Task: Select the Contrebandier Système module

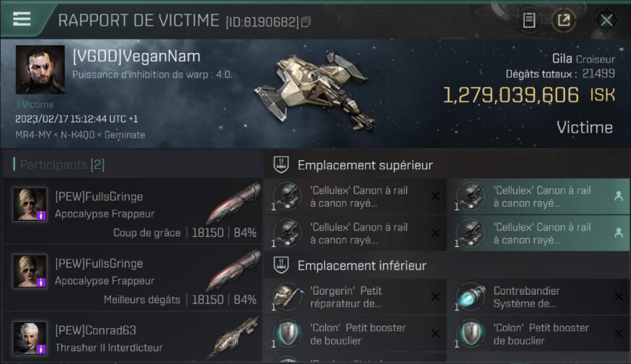Action: tap(538, 297)
